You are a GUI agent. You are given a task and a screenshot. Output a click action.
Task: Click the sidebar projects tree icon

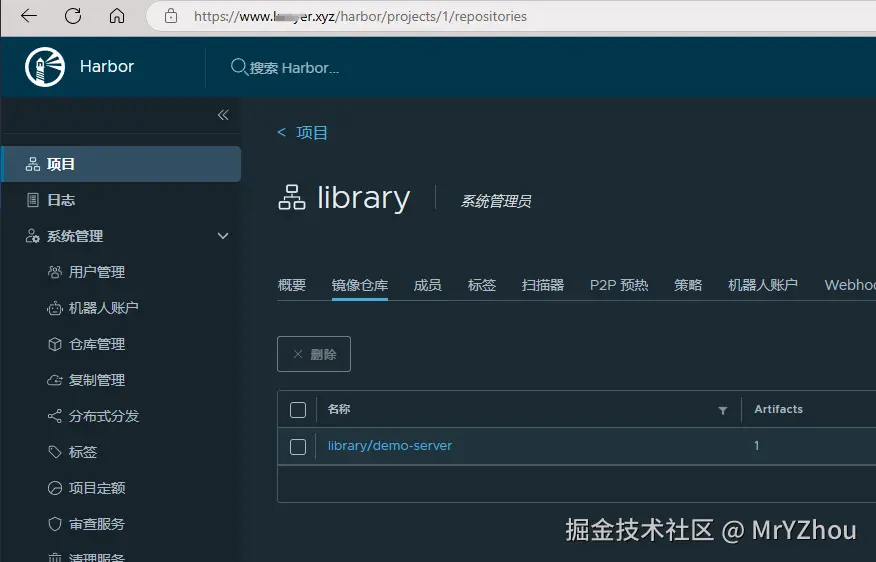33,164
